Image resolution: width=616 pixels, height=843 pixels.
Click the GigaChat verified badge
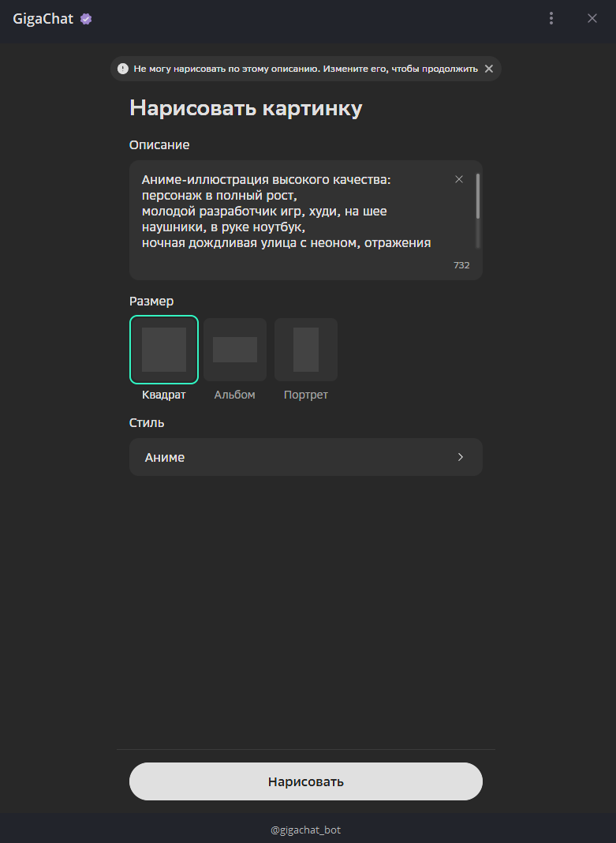point(86,19)
